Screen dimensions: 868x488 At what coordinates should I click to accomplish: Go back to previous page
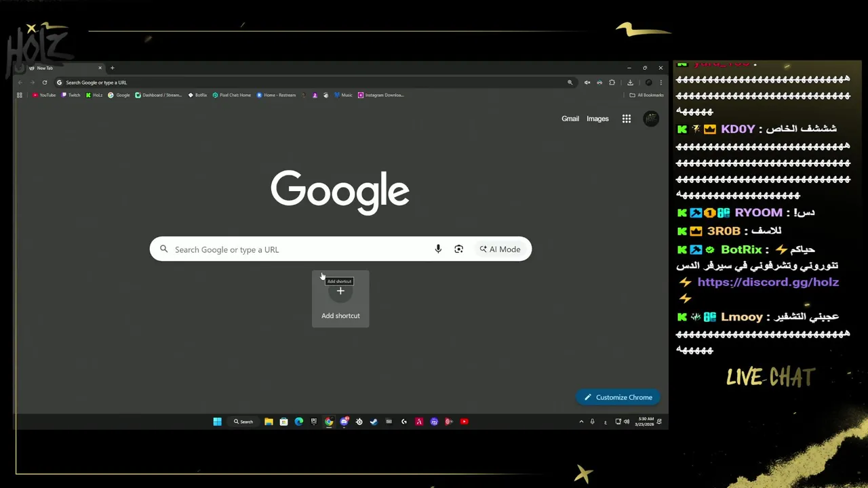20,83
